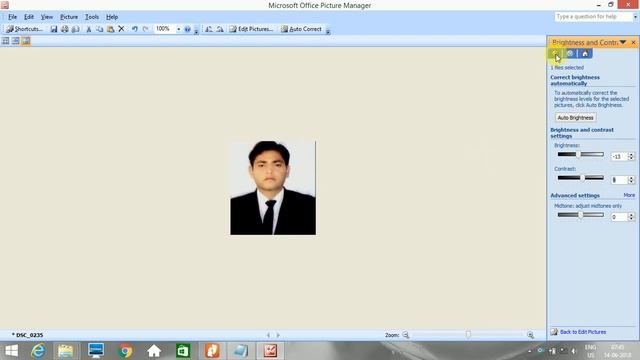This screenshot has height=360, width=640.
Task: Open the Help menu
Action: point(112,17)
